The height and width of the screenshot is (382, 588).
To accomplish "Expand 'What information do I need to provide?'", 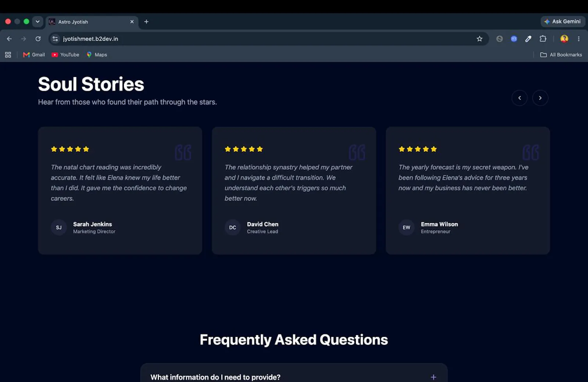I will [294, 374].
